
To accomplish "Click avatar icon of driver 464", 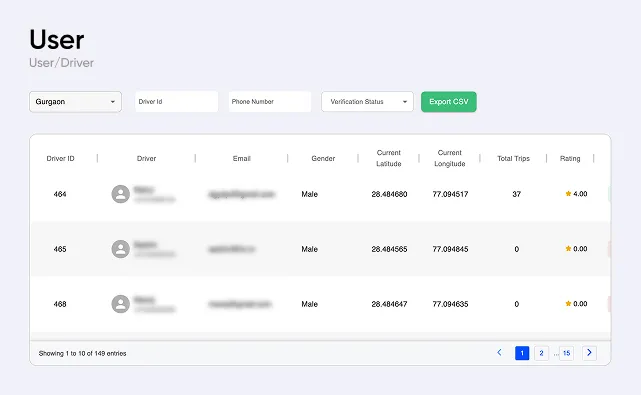I will tap(121, 194).
